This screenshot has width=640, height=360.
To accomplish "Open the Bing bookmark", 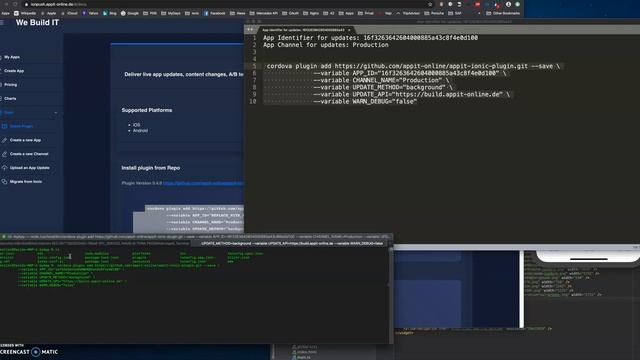I will tap(110, 13).
